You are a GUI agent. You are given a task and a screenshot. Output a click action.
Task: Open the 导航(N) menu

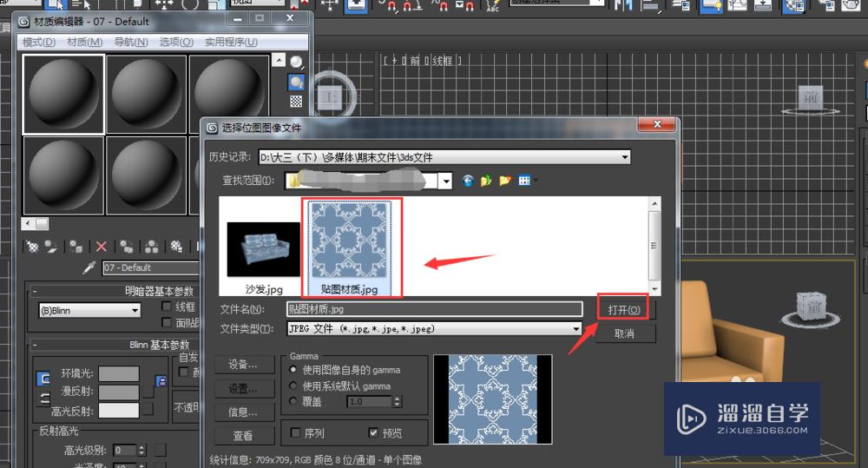[131, 42]
